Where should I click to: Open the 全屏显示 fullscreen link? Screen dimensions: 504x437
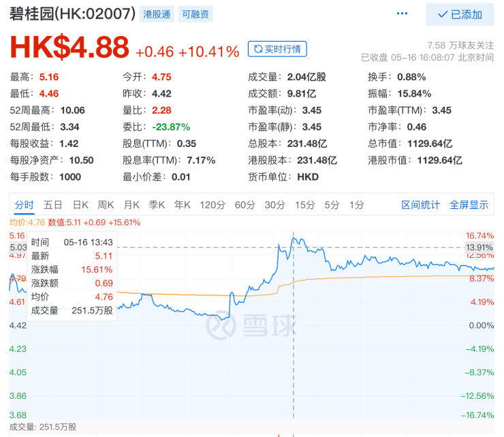(x=469, y=205)
